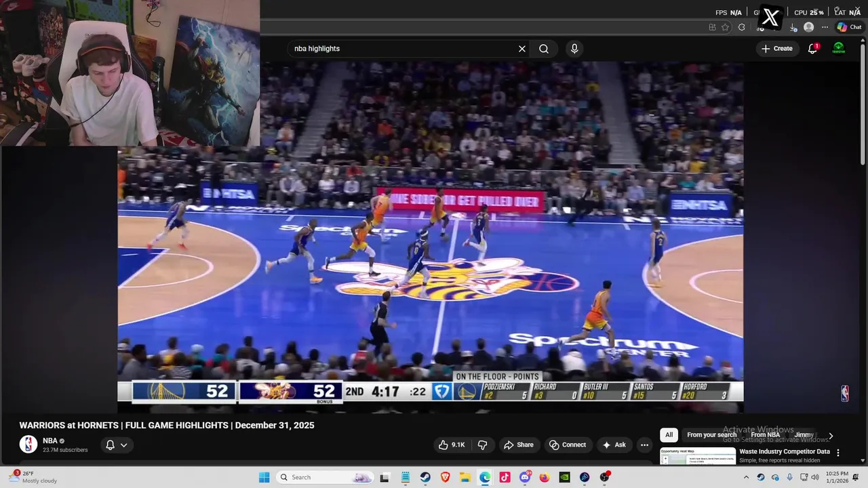Click the video title text
Screen dimensions: 868x488
[167, 425]
